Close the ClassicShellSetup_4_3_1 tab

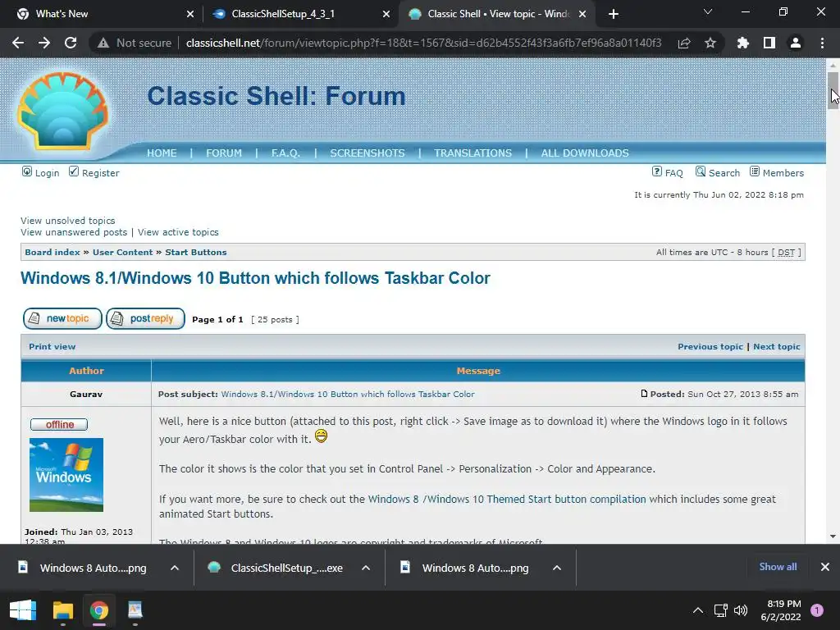[386, 14]
